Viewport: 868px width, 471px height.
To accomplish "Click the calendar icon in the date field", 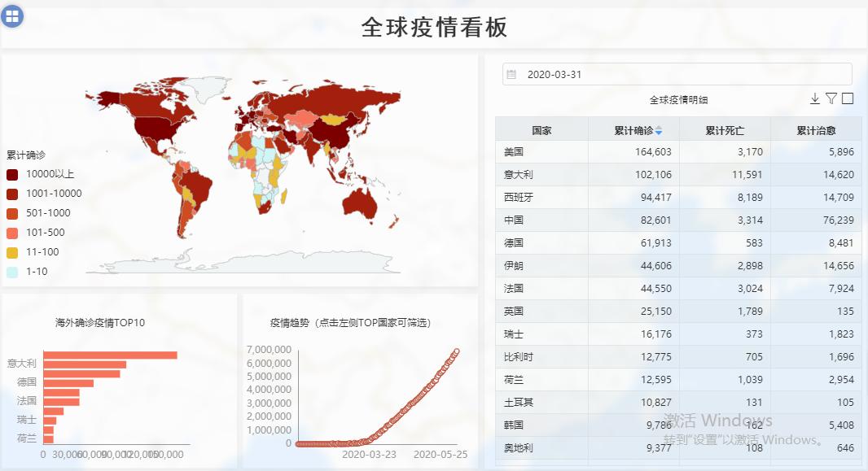I will click(513, 74).
